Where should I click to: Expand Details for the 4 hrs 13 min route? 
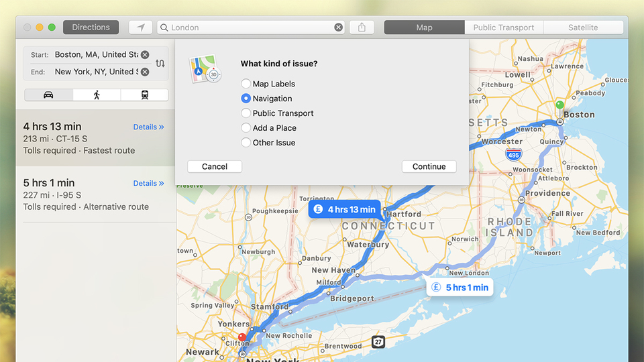pyautogui.click(x=148, y=127)
